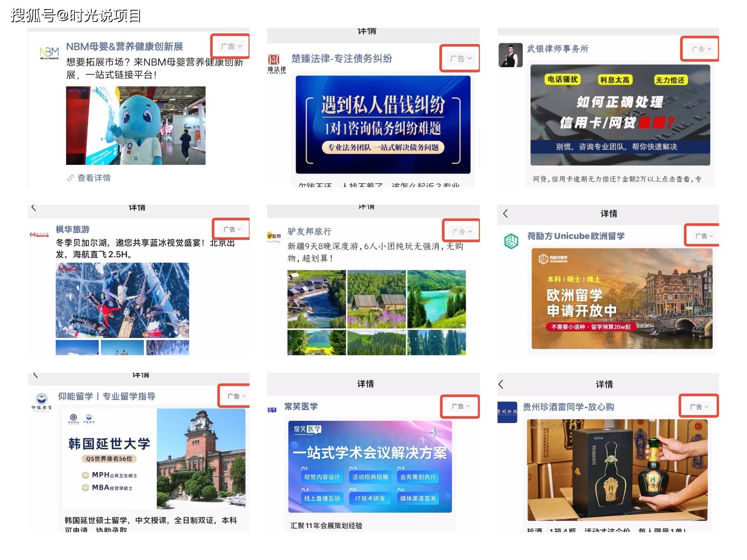
Task: Open 枫华旅游 account name
Action: (73, 229)
